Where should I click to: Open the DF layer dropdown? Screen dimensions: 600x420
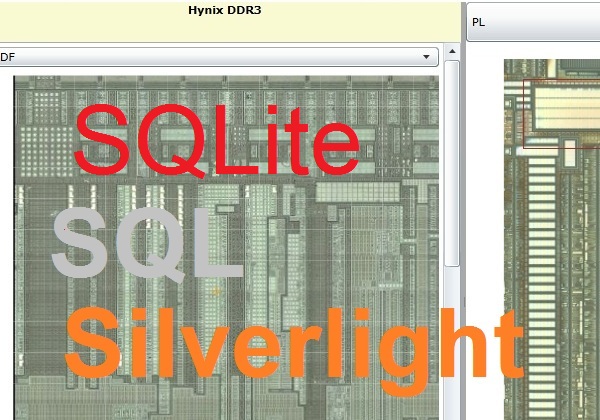click(x=219, y=57)
